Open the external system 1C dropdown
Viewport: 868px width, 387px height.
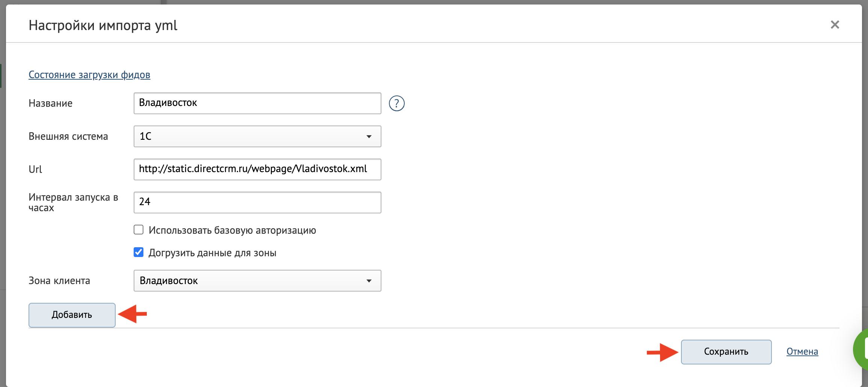click(258, 136)
